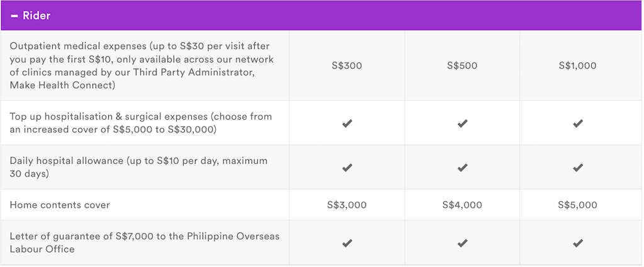
Task: Click the Rider header title
Action: 36,16
